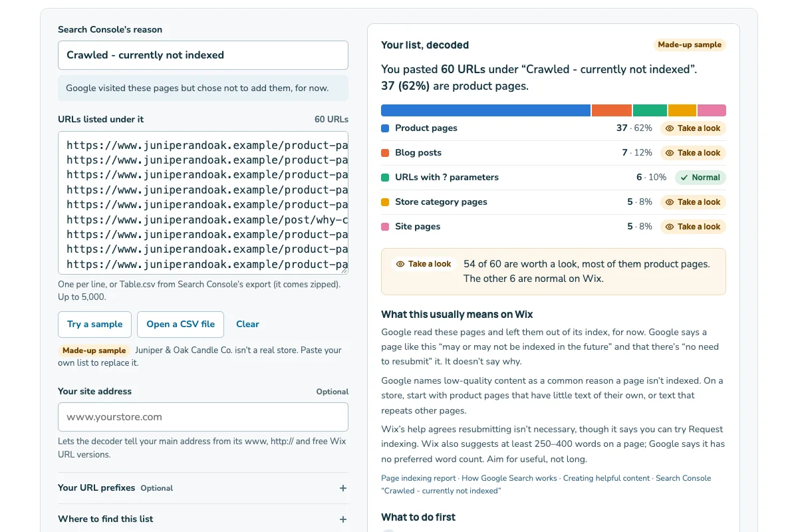Click the "37 · 62%" product count
The height and width of the screenshot is (532, 798).
(634, 128)
